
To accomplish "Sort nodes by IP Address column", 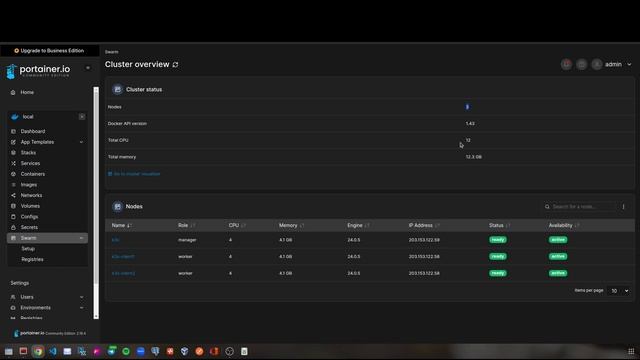I will point(424,225).
